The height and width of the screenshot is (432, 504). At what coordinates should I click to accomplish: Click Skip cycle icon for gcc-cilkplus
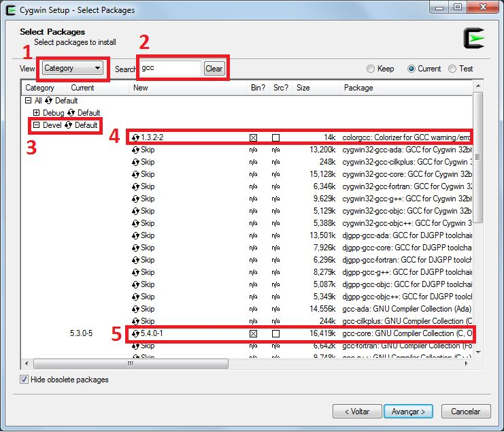(135, 321)
